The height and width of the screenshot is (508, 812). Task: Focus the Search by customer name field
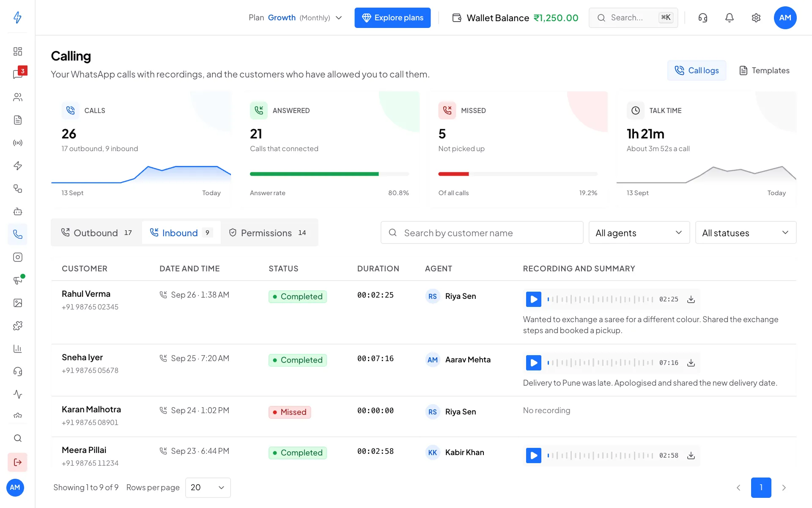click(x=482, y=232)
